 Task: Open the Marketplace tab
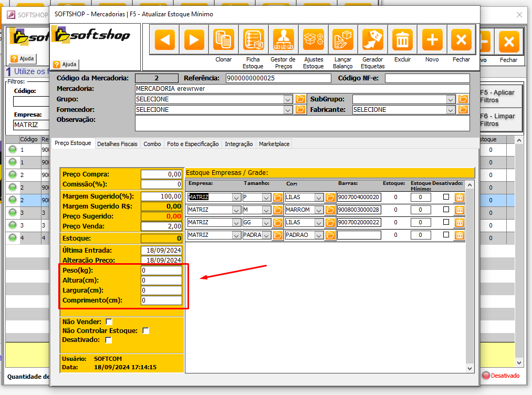click(274, 144)
